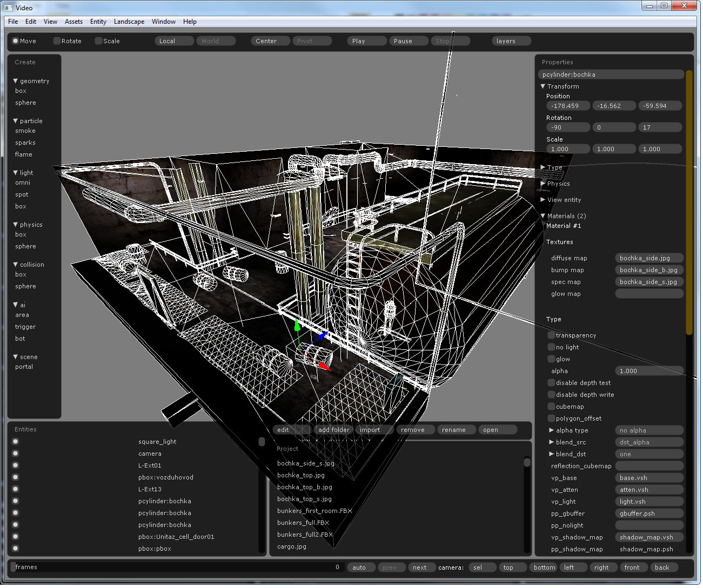Image resolution: width=703 pixels, height=588 pixels.
Task: Toggle the disable depth test checkbox
Action: point(551,383)
